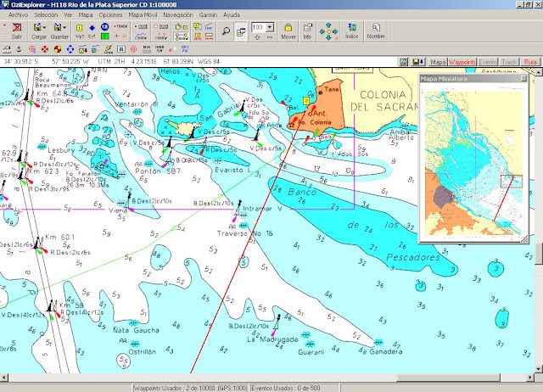Screen dimensions: 543x392
Task: Click the satellite icon in second toolbar
Action: [x=109, y=49]
